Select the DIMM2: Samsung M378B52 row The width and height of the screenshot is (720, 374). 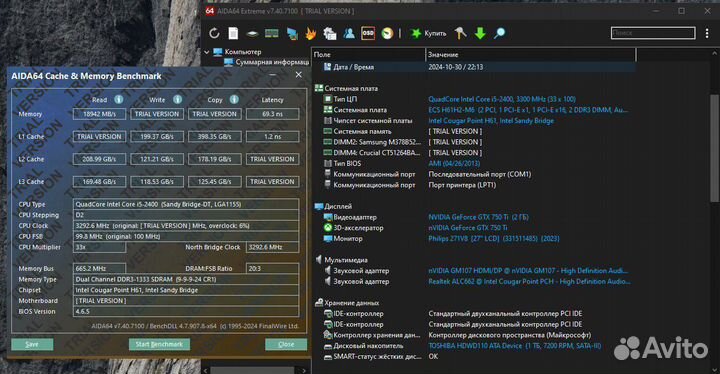click(x=474, y=142)
